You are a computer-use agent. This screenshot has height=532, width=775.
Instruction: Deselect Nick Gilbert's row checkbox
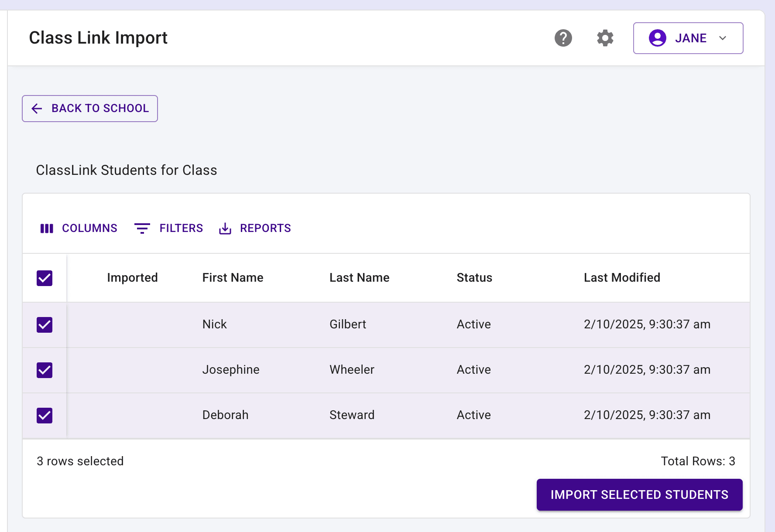(x=45, y=325)
